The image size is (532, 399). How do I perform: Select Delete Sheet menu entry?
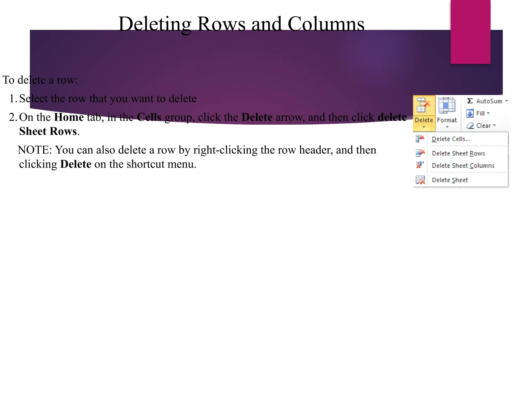[450, 180]
